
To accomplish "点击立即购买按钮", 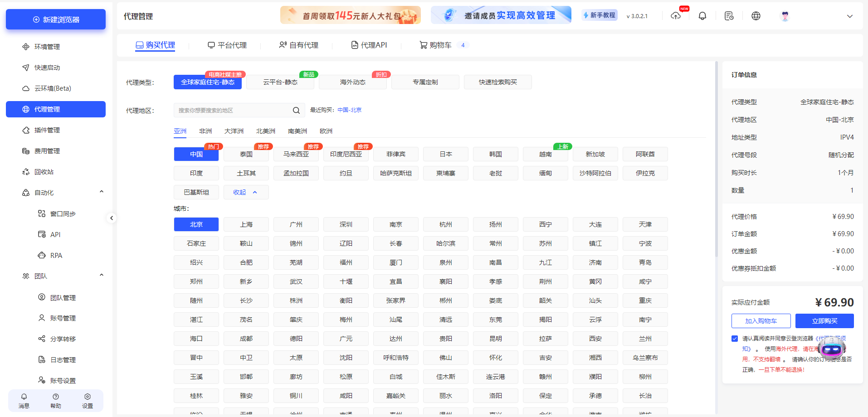I will coord(824,320).
